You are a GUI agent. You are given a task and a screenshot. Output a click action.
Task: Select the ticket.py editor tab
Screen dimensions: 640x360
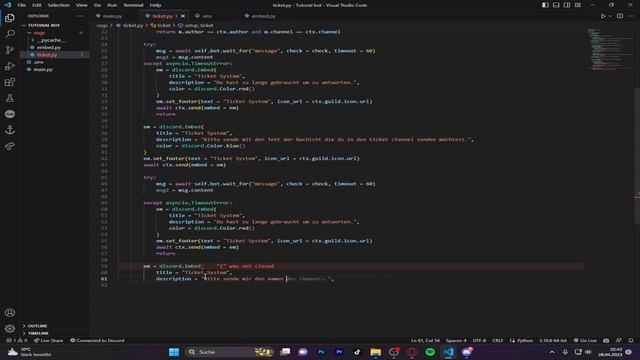(162, 16)
